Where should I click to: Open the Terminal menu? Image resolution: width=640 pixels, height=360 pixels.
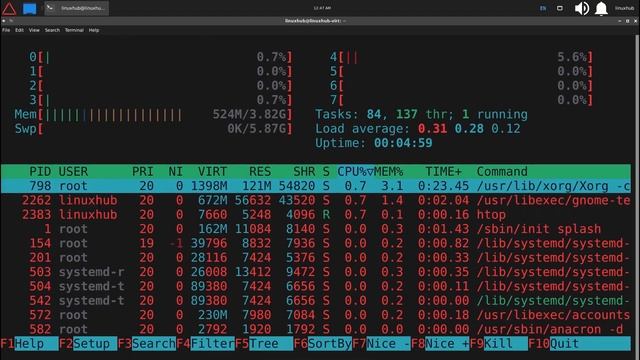pos(74,30)
